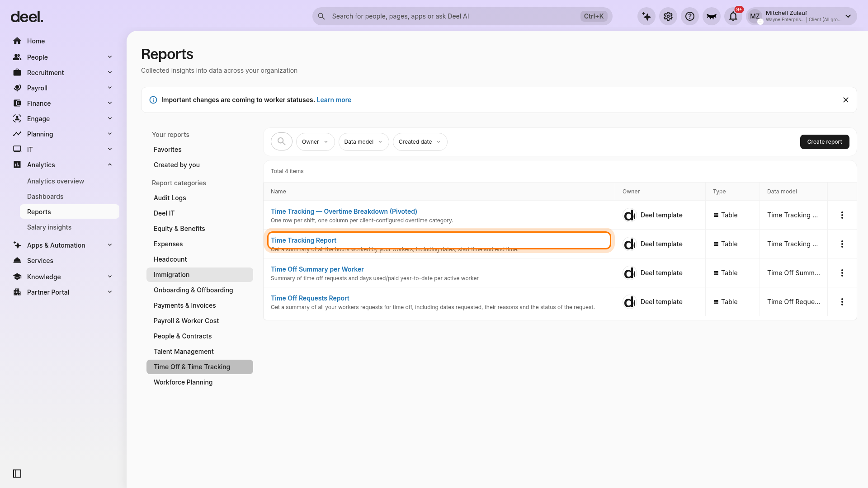Select the Equity & Benefits category
This screenshot has width=868, height=488.
[x=199, y=229]
